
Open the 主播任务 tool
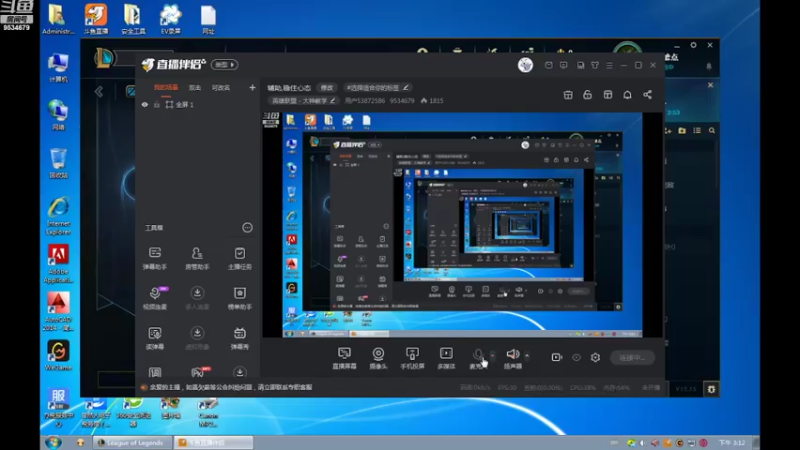click(239, 258)
